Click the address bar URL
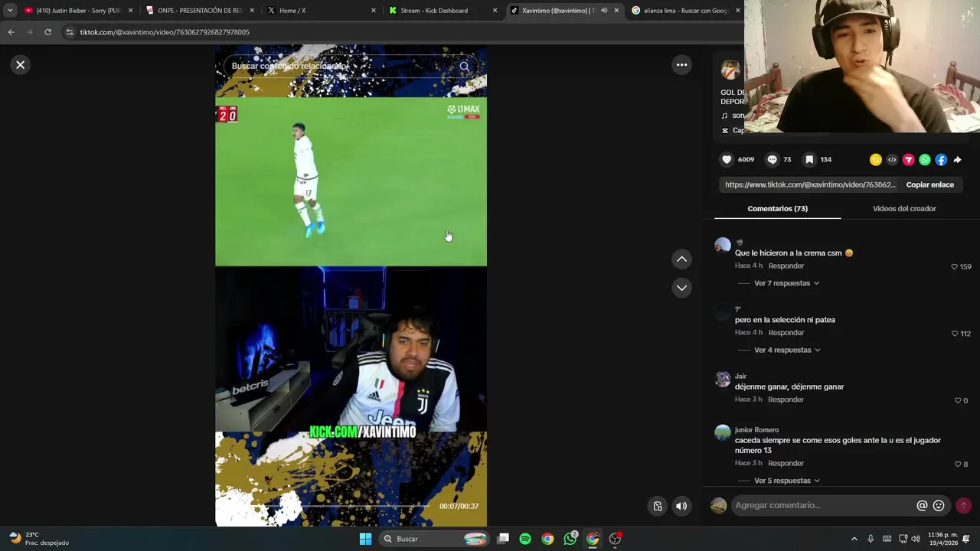980x551 pixels. (x=165, y=32)
